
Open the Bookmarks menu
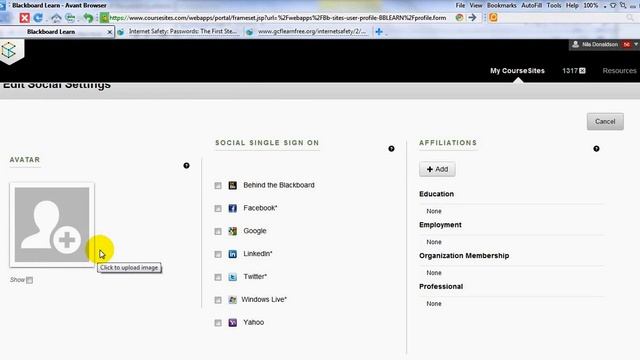pyautogui.click(x=502, y=5)
